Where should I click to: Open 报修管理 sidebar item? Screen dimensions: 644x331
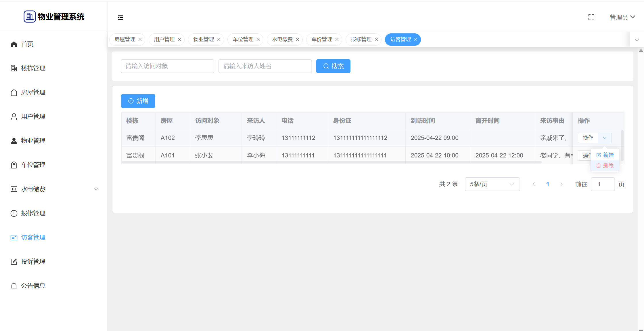coord(33,213)
